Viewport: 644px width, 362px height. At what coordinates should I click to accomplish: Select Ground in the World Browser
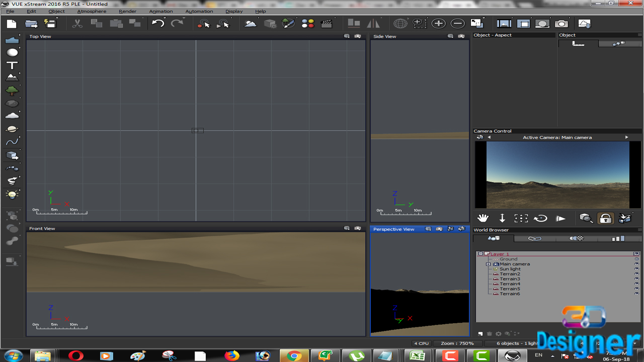508,259
